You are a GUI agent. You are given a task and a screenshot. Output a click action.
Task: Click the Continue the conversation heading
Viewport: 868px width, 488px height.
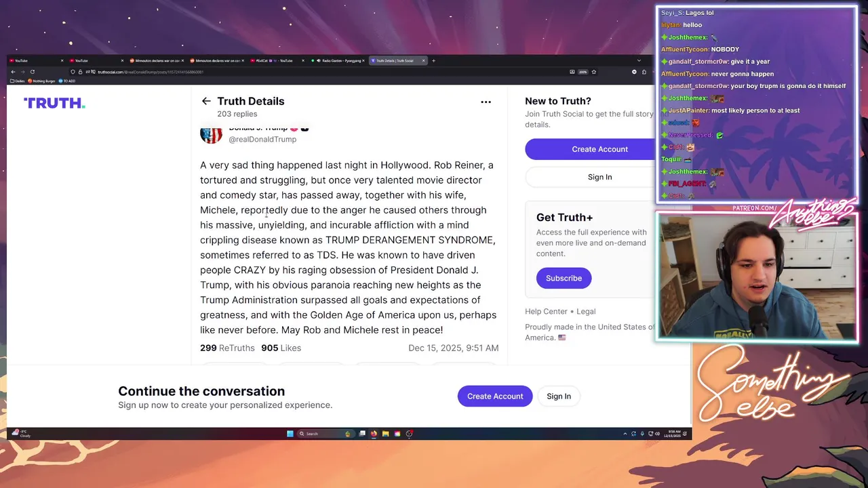click(x=201, y=391)
